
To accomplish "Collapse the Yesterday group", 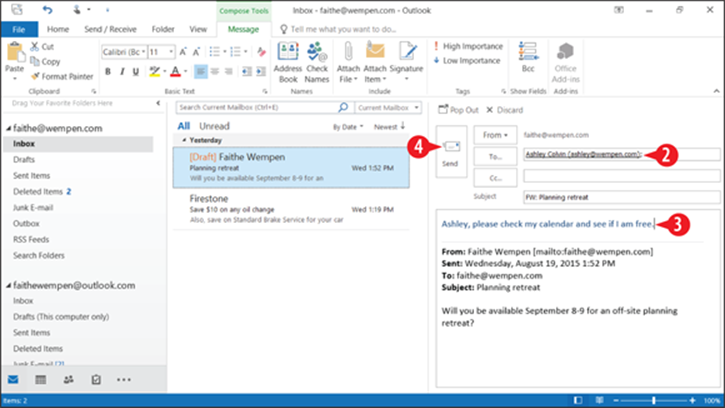I will [184, 140].
